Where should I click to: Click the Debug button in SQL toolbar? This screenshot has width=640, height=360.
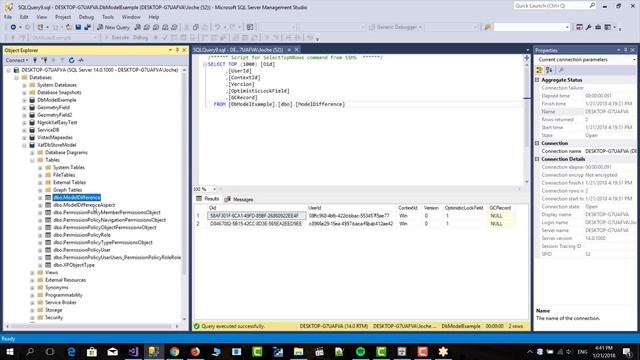coord(140,38)
